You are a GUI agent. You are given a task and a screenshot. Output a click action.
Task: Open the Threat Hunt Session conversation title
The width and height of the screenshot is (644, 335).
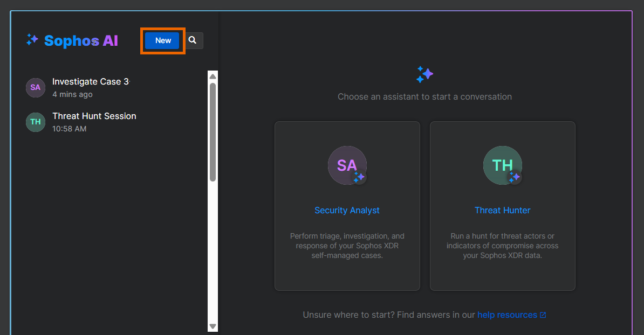pyautogui.click(x=94, y=116)
